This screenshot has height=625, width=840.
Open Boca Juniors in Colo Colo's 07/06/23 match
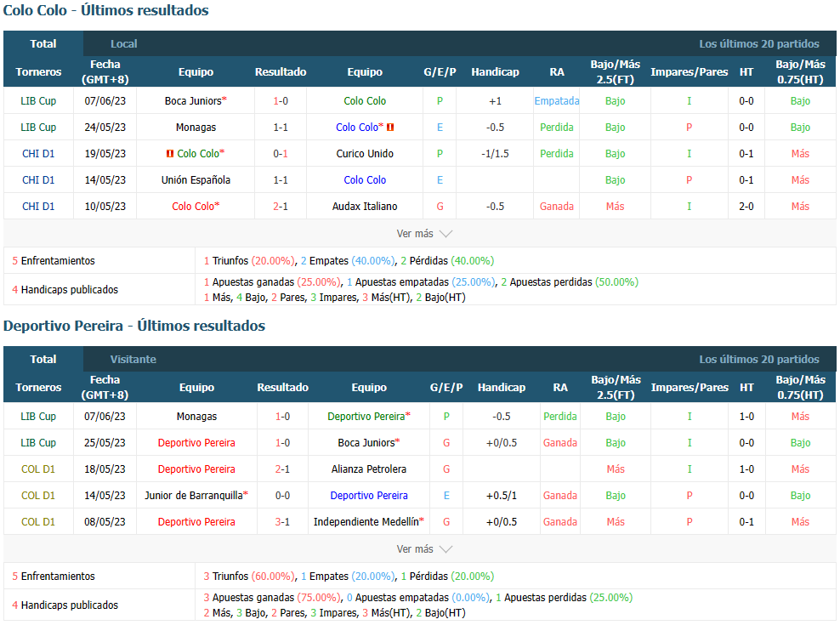[193, 101]
